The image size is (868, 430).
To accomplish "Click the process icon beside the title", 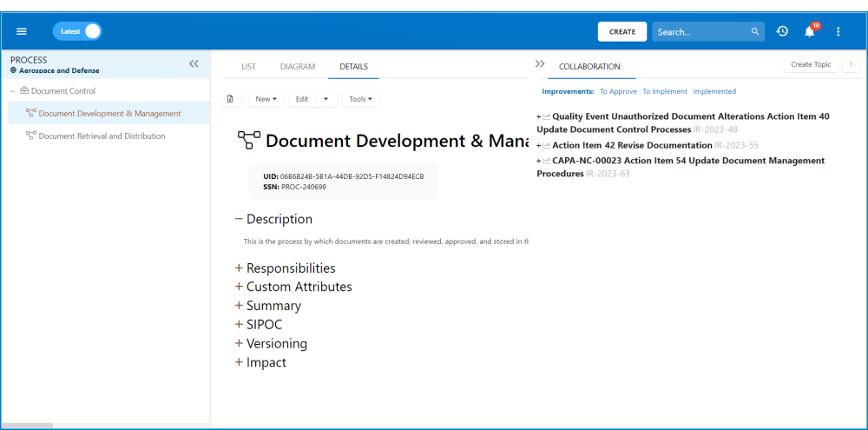I will coord(249,140).
